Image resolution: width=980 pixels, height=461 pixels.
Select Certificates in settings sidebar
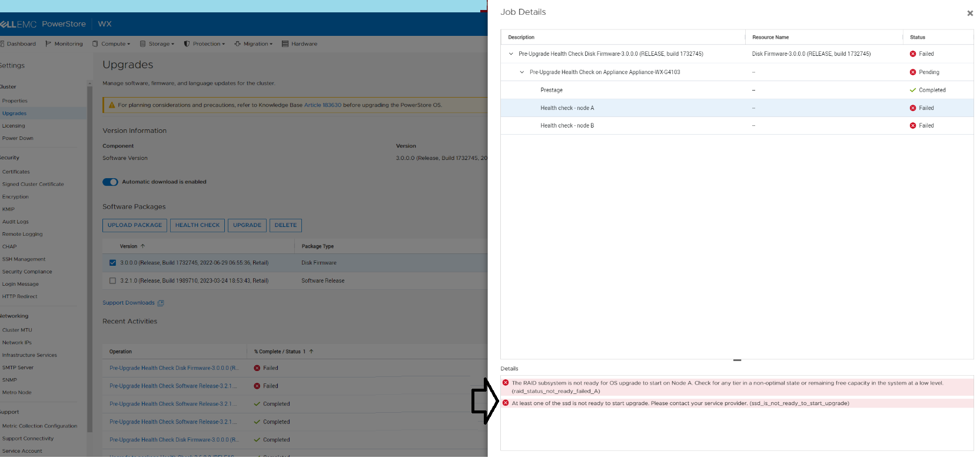16,172
